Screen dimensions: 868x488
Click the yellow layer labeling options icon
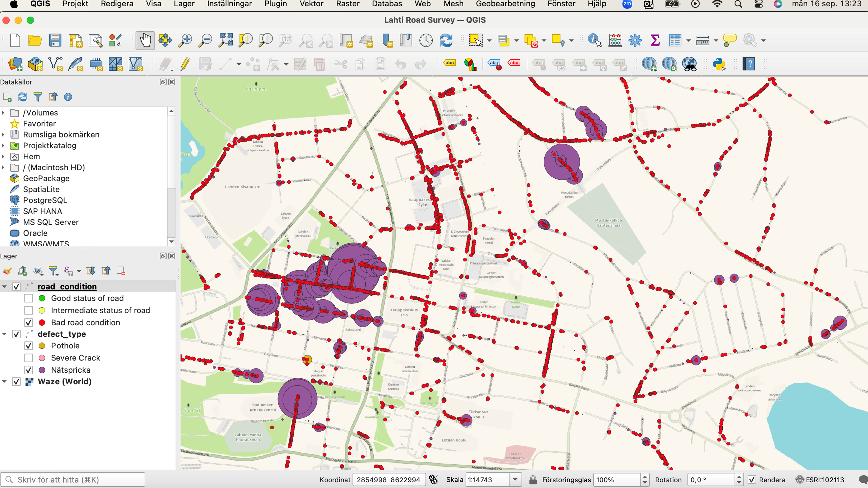(x=449, y=63)
